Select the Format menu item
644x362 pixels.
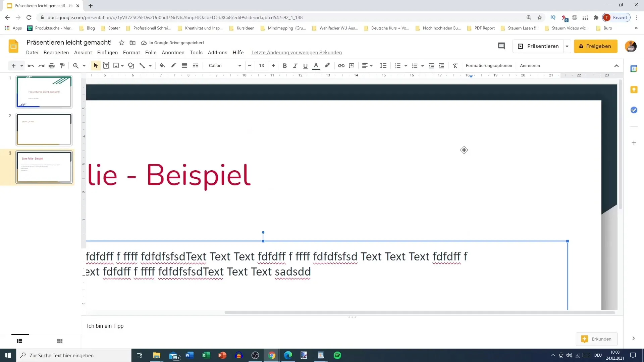tap(131, 52)
